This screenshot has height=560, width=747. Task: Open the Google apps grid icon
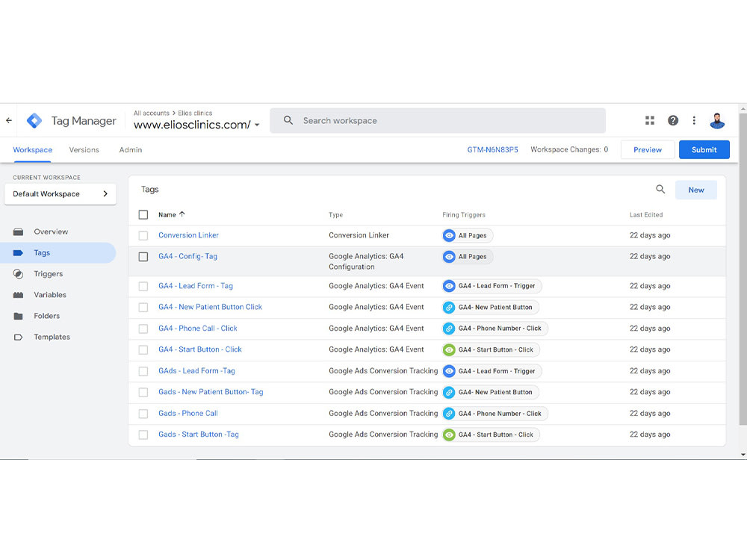click(650, 120)
